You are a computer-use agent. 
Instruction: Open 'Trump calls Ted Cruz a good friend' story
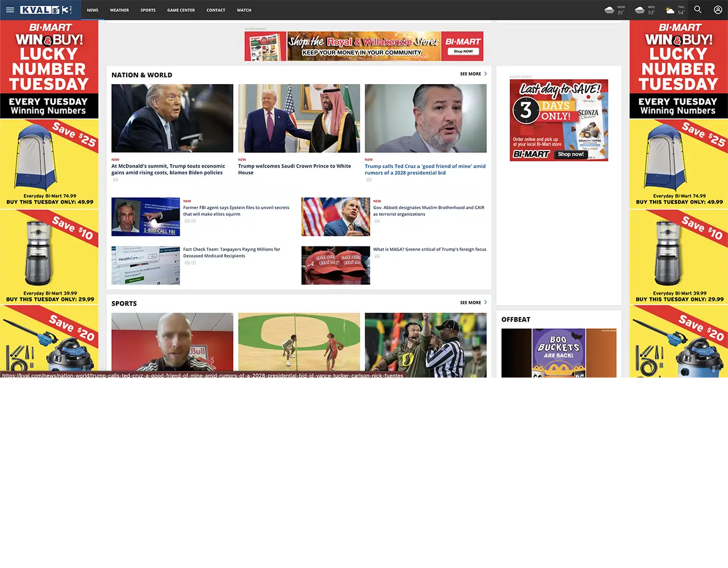coord(425,169)
